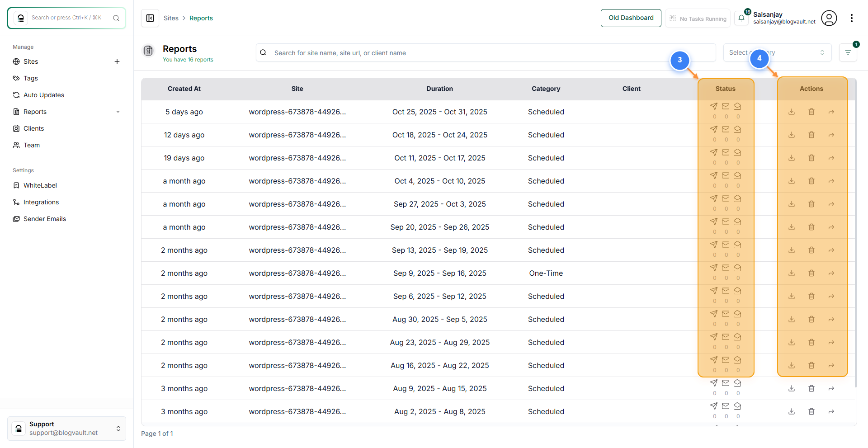Forward the report for Aug 30 - Sep 5
This screenshot has width=868, height=448.
pyautogui.click(x=832, y=319)
